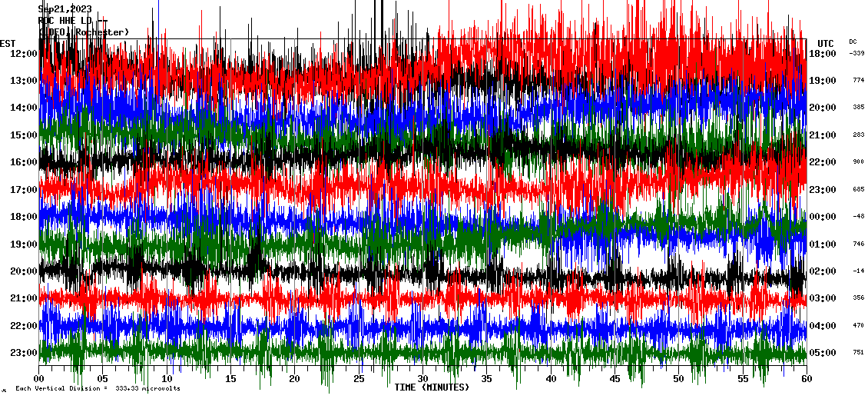The height and width of the screenshot is (399, 868).
Task: Select the 00:00 UTC time label
Action: [823, 217]
